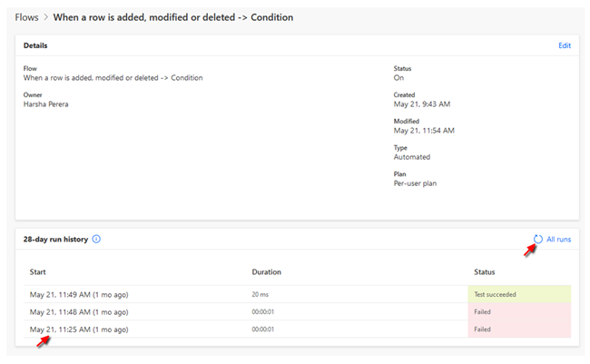Click the refresh icon next to All runs

(x=537, y=240)
